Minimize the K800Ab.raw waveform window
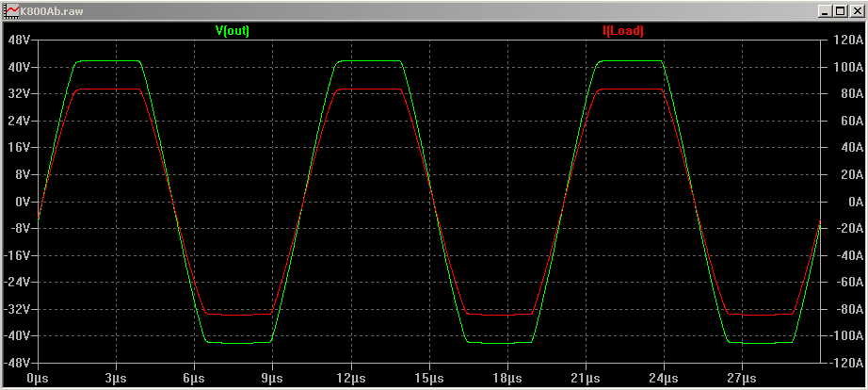The image size is (868, 390). [x=825, y=10]
